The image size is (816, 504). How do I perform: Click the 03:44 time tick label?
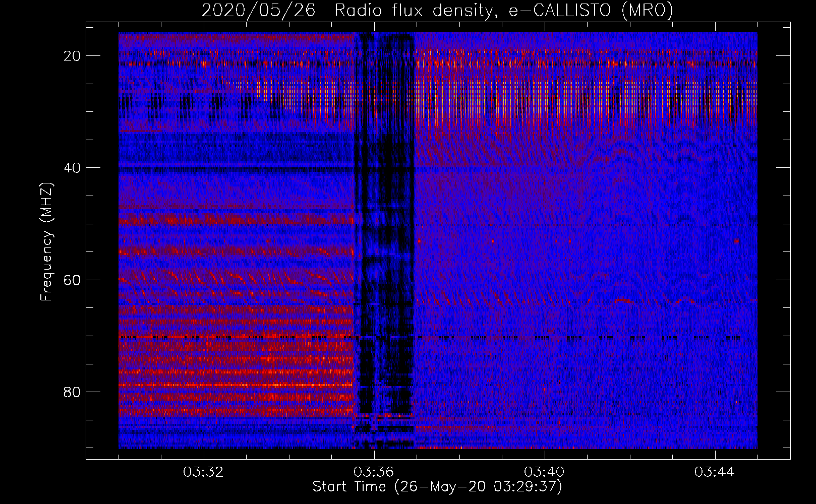point(715,472)
